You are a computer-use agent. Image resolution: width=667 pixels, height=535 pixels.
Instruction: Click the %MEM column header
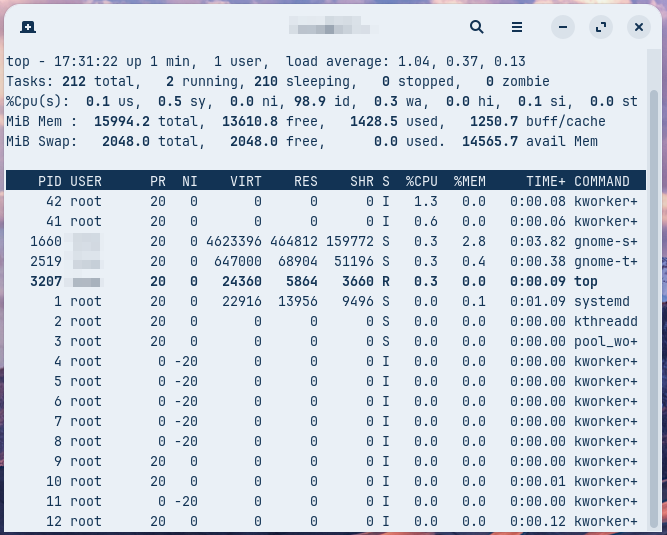click(x=469, y=181)
